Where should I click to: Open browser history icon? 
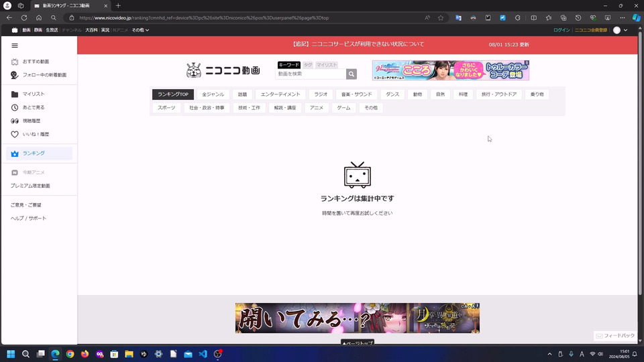(x=578, y=17)
